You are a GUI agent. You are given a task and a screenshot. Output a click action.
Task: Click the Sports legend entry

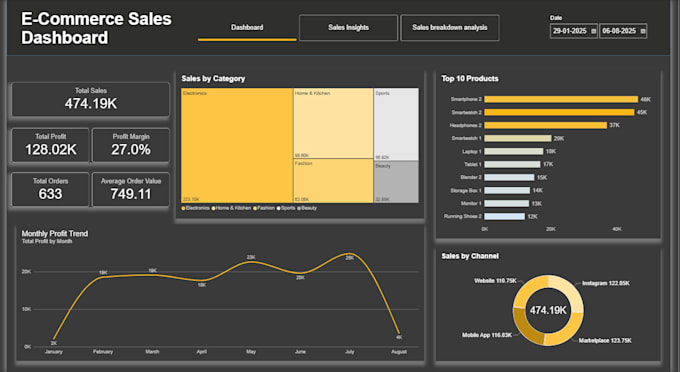click(286, 208)
